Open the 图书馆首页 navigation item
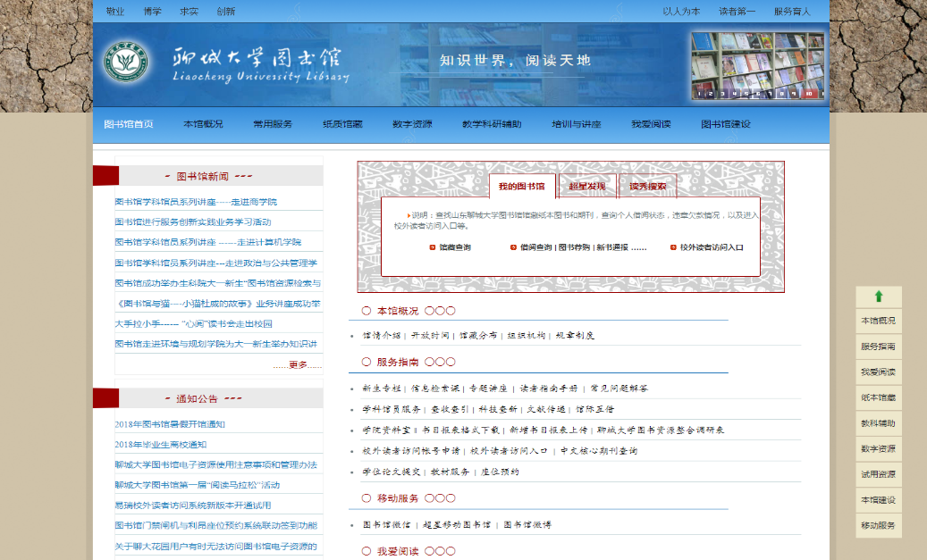Image resolution: width=927 pixels, height=560 pixels. click(x=129, y=124)
